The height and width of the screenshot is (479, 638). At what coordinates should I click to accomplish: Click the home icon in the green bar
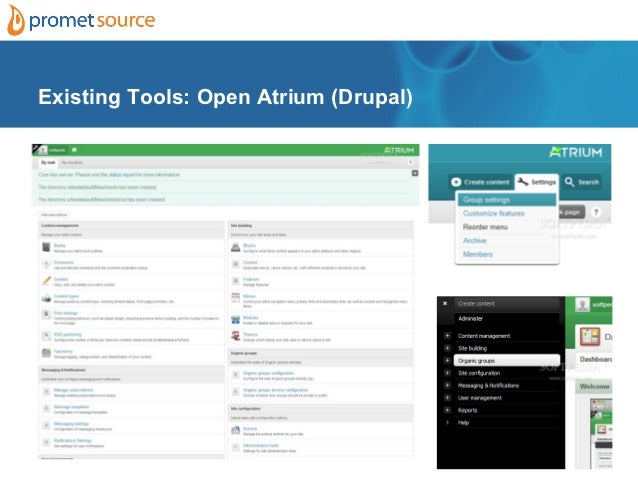click(x=74, y=150)
